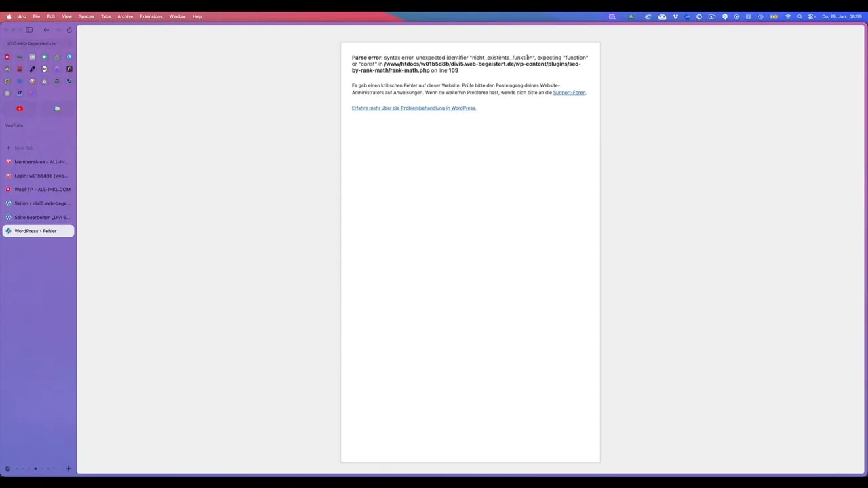Select the Seiten divi5.web-bege tab

[x=41, y=203]
